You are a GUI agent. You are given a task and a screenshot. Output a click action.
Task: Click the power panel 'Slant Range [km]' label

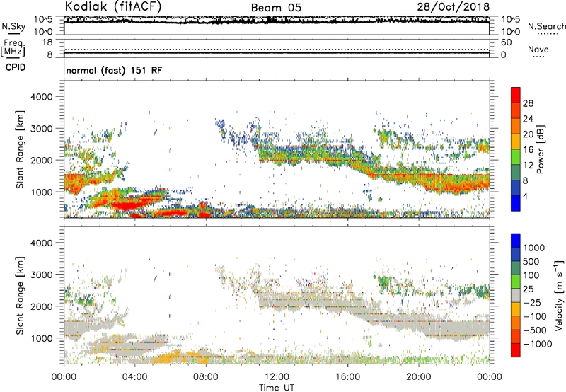[x=20, y=149]
